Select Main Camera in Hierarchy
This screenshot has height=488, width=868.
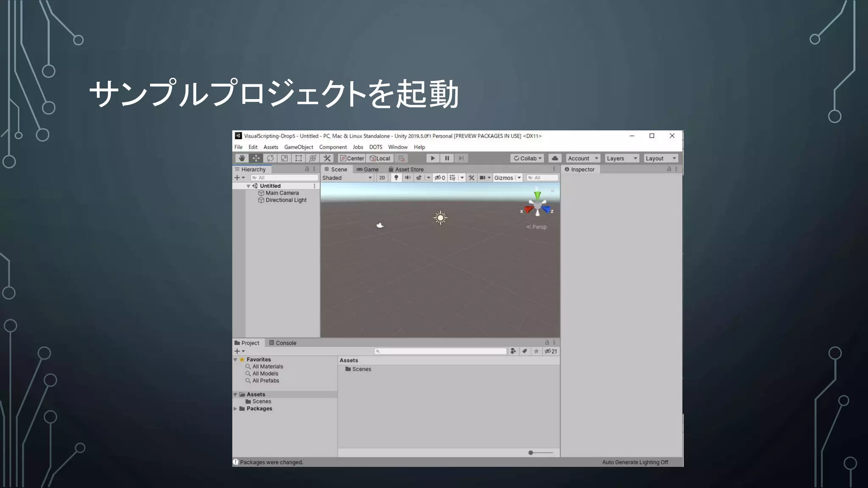click(282, 193)
